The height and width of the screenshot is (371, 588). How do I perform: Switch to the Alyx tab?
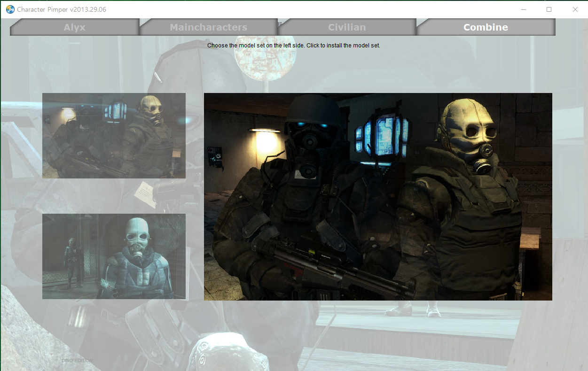75,27
